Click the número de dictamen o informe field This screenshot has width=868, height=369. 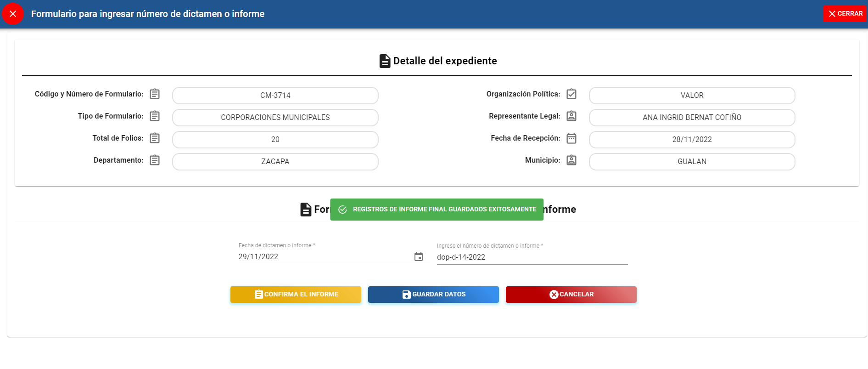pyautogui.click(x=532, y=257)
